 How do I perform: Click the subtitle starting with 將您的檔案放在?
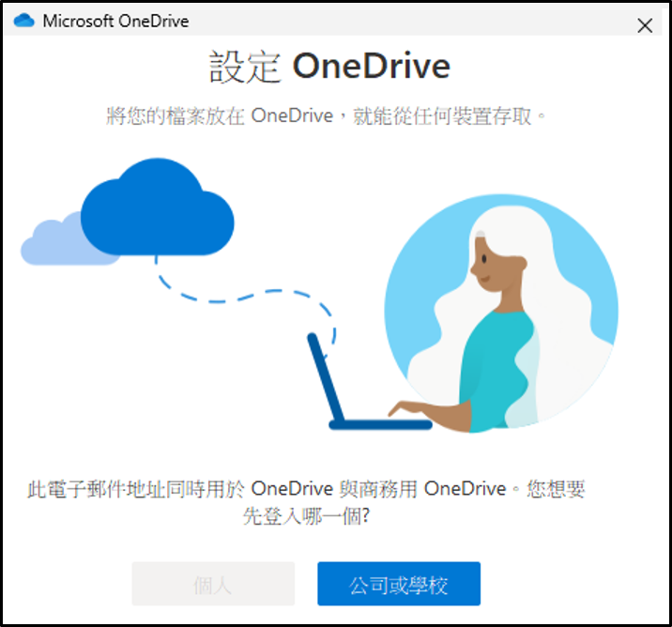326,115
